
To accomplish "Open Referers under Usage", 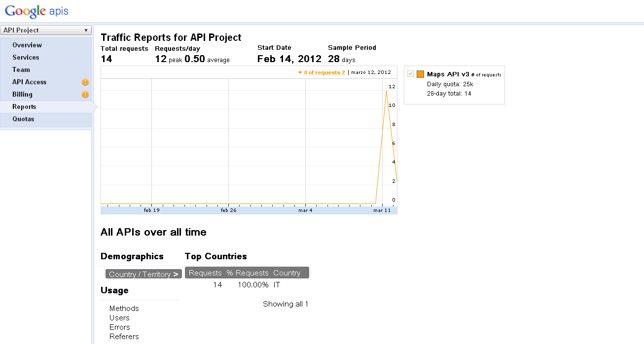I will tap(124, 337).
